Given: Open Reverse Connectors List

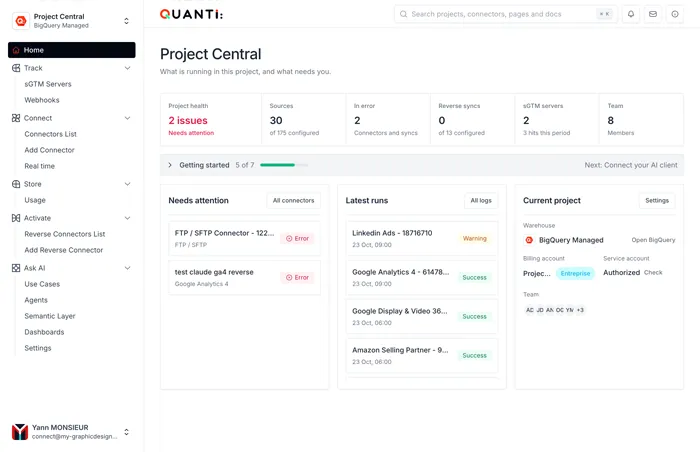Looking at the screenshot, I should 65,234.
